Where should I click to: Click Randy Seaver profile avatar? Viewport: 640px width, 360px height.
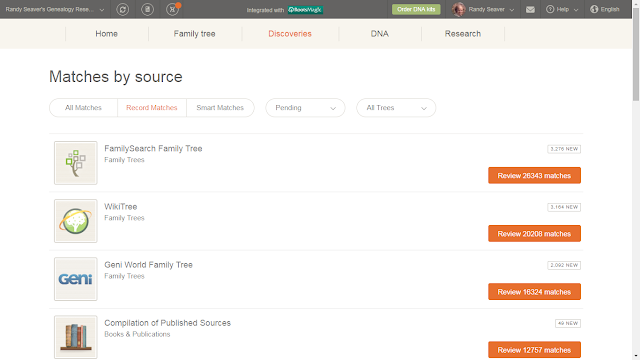pyautogui.click(x=459, y=9)
